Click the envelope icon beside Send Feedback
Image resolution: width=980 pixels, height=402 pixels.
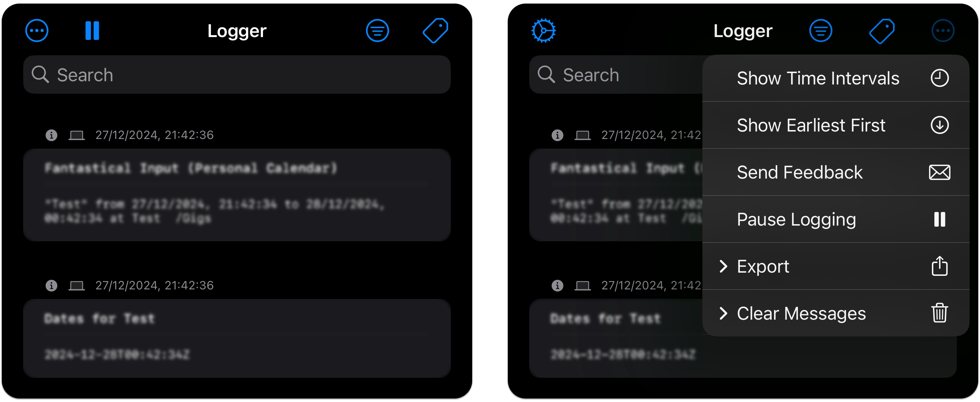click(939, 172)
